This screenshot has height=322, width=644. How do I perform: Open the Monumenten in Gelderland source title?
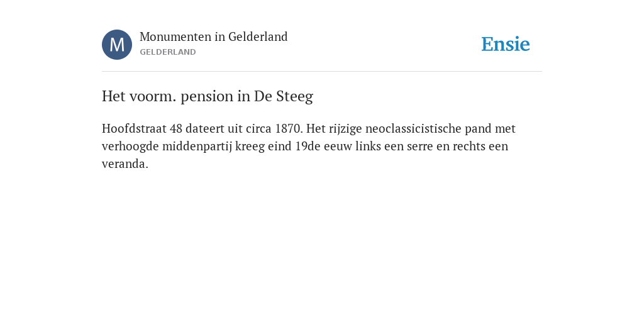[x=214, y=37]
